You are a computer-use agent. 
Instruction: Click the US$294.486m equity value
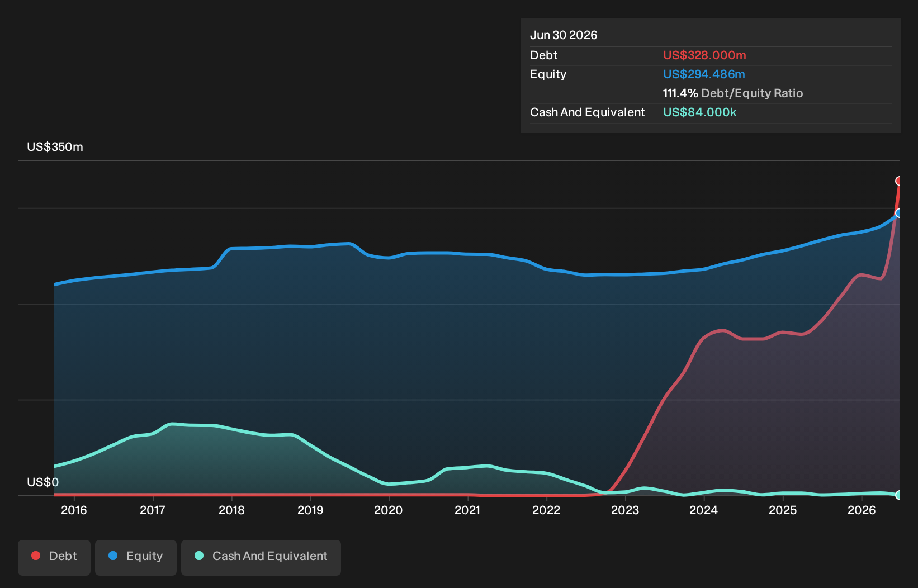coord(704,74)
